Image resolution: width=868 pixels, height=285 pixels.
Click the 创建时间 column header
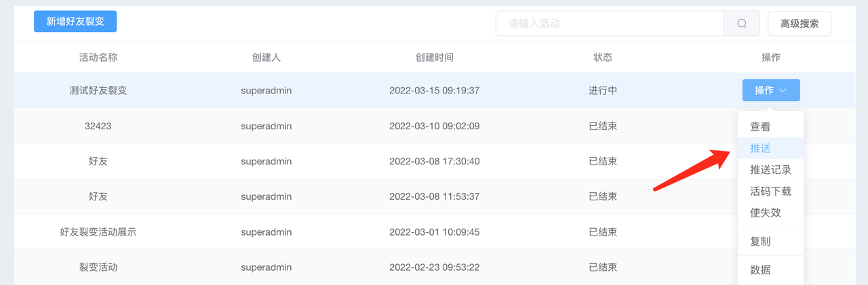435,58
